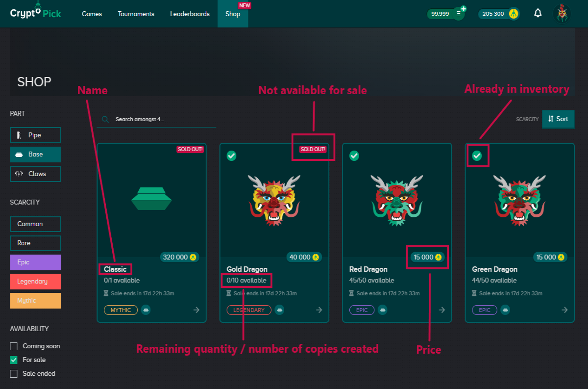
Task: Filter by Claws part
Action: [35, 174]
